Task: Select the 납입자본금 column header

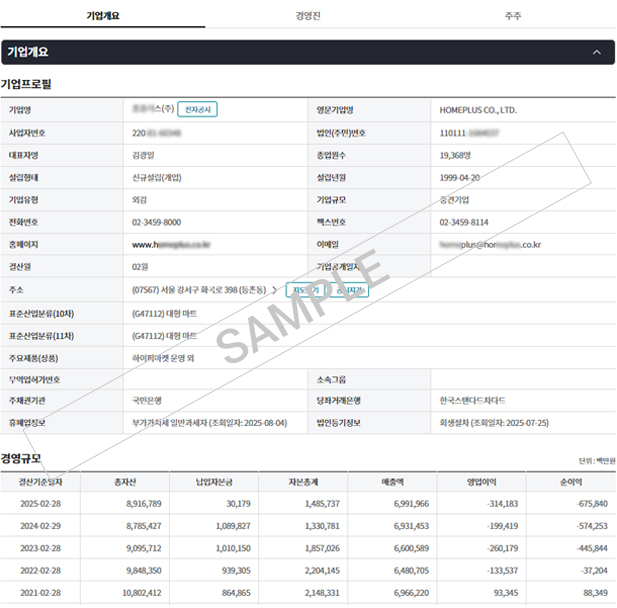Action: 216,482
